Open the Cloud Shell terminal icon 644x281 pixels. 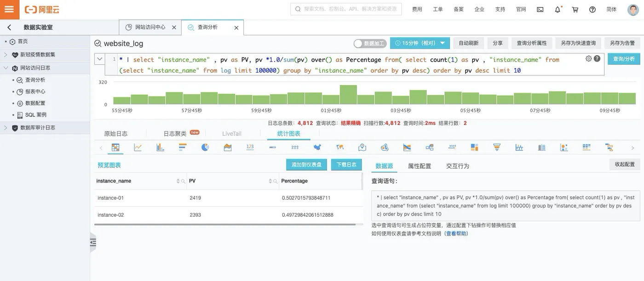coord(540,9)
